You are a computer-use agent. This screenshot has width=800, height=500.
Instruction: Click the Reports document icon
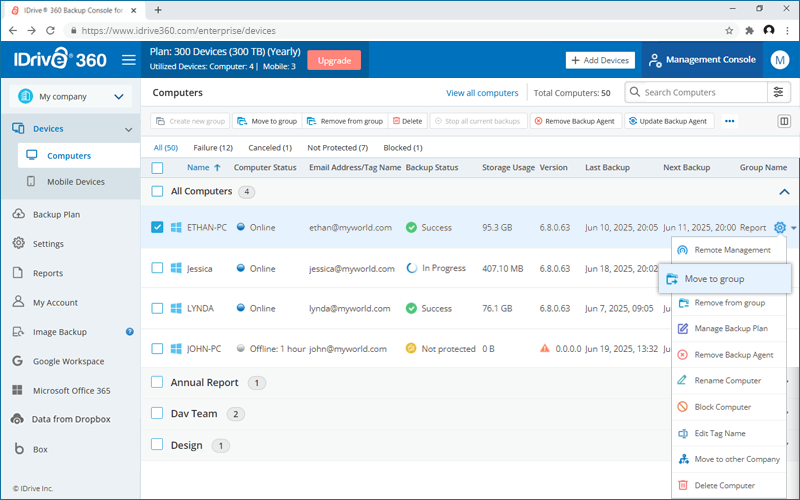click(18, 272)
